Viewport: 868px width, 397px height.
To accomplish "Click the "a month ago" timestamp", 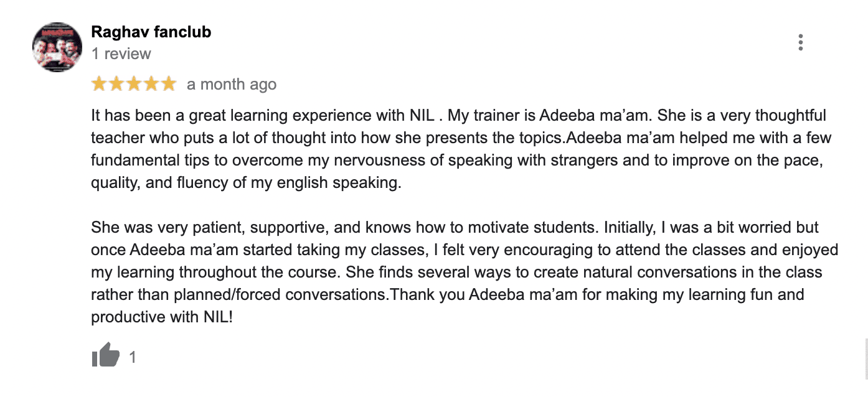I will (x=232, y=85).
